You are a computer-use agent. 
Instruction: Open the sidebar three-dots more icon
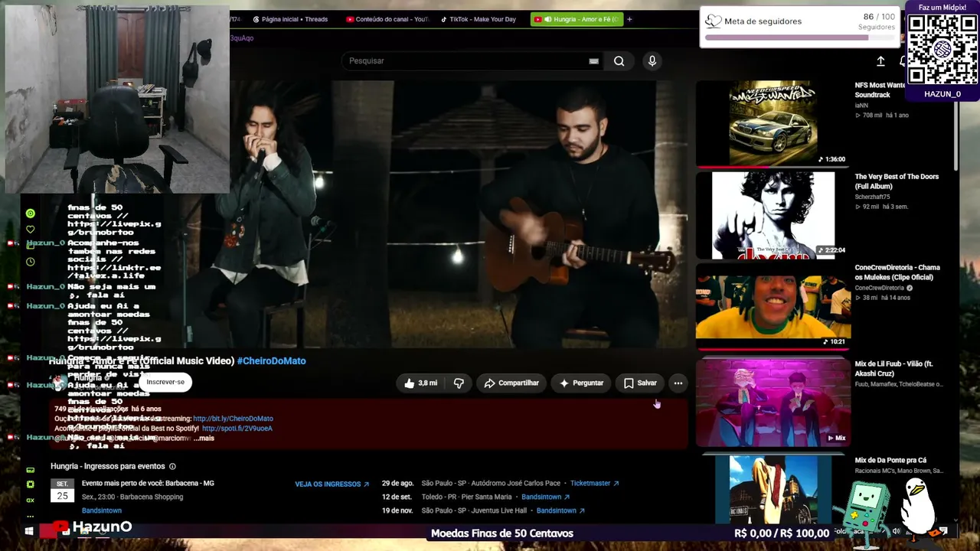click(x=31, y=516)
